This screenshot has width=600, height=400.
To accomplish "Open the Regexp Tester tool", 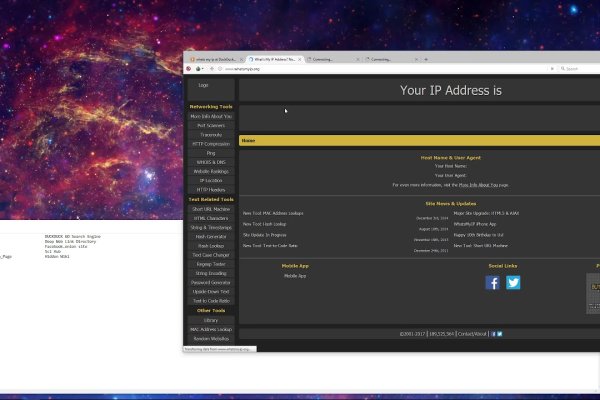I will click(x=211, y=264).
